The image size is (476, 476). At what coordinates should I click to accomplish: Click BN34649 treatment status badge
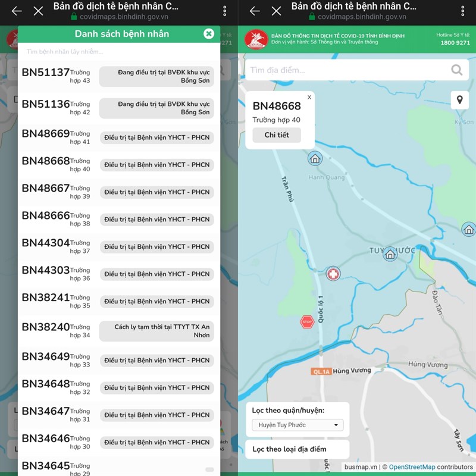click(x=157, y=361)
